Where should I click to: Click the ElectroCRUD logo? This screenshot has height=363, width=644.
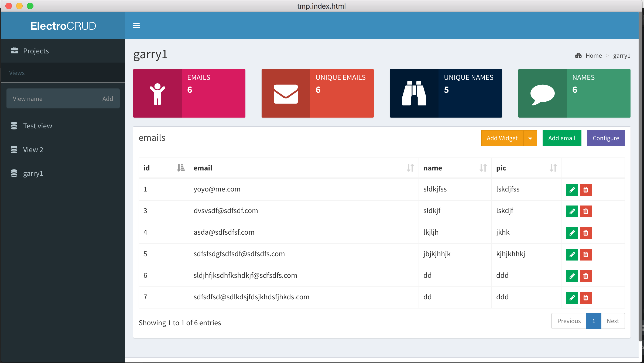pos(63,26)
